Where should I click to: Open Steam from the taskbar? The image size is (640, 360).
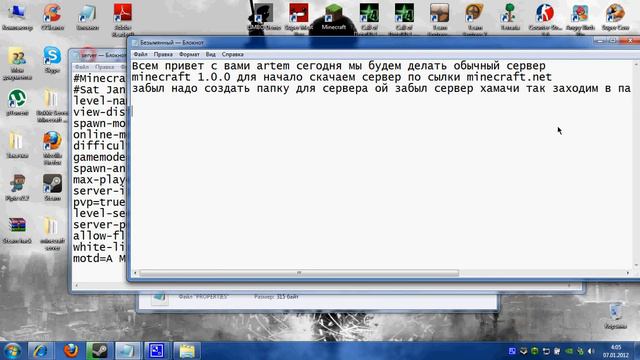99,351
